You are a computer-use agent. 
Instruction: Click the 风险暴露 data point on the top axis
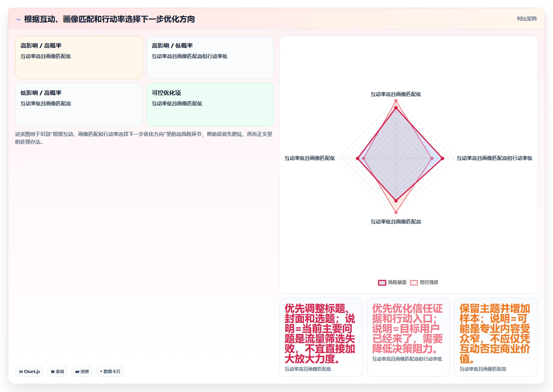coord(396,108)
